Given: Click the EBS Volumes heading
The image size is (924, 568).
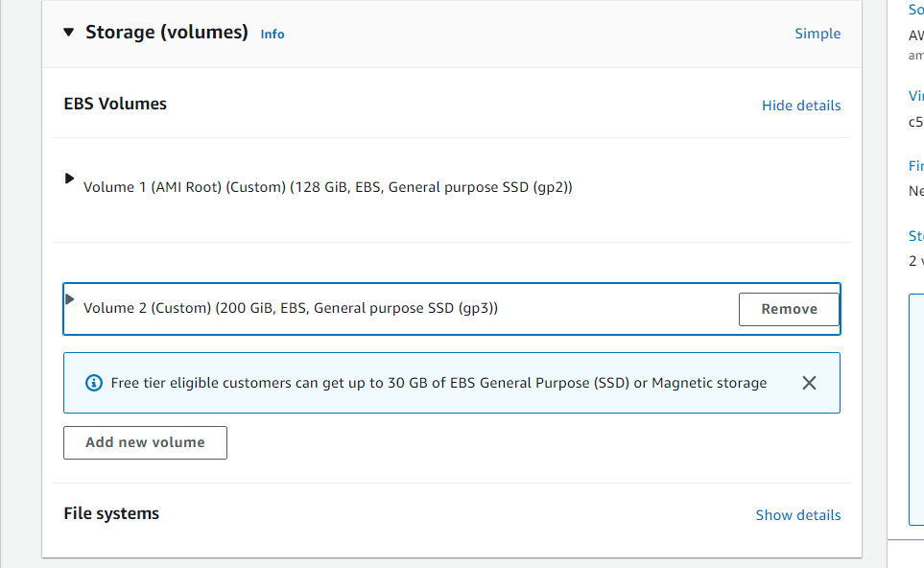Looking at the screenshot, I should [115, 104].
